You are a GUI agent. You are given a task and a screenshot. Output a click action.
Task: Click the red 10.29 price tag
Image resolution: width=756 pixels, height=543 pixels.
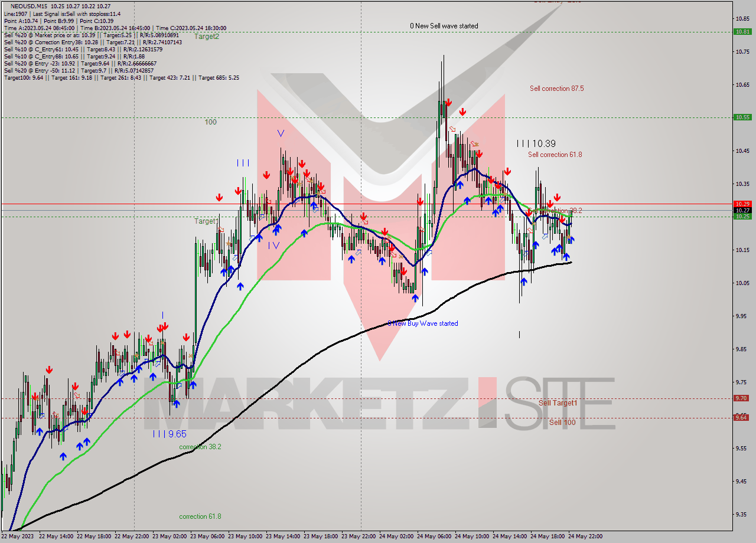742,204
